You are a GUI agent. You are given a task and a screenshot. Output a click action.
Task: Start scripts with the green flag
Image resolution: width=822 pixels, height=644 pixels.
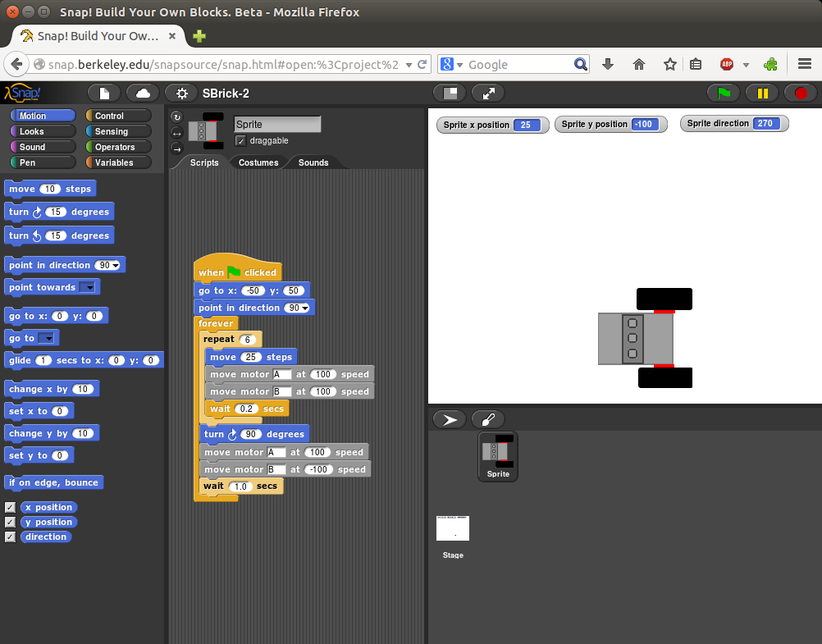click(724, 94)
